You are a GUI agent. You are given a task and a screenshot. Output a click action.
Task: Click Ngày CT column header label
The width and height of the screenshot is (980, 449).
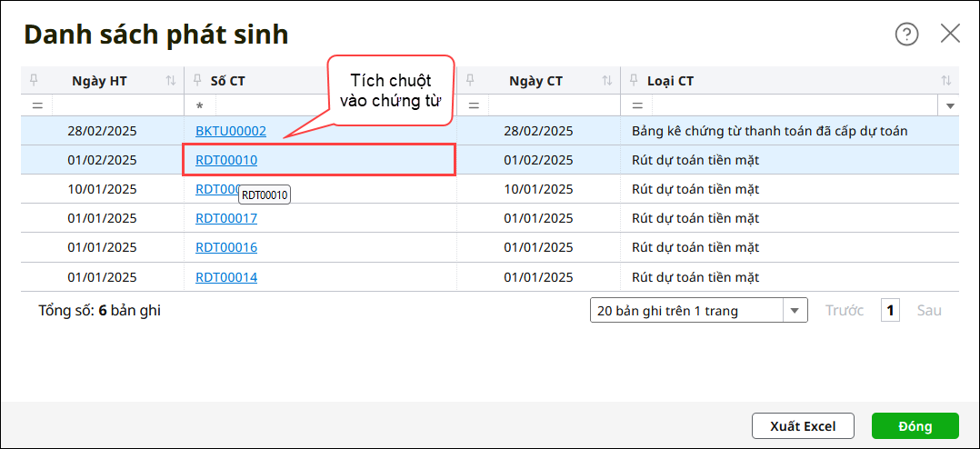(x=536, y=81)
